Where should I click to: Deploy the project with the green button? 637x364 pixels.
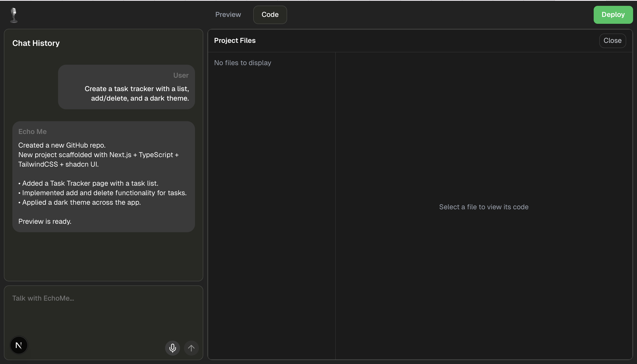point(613,14)
